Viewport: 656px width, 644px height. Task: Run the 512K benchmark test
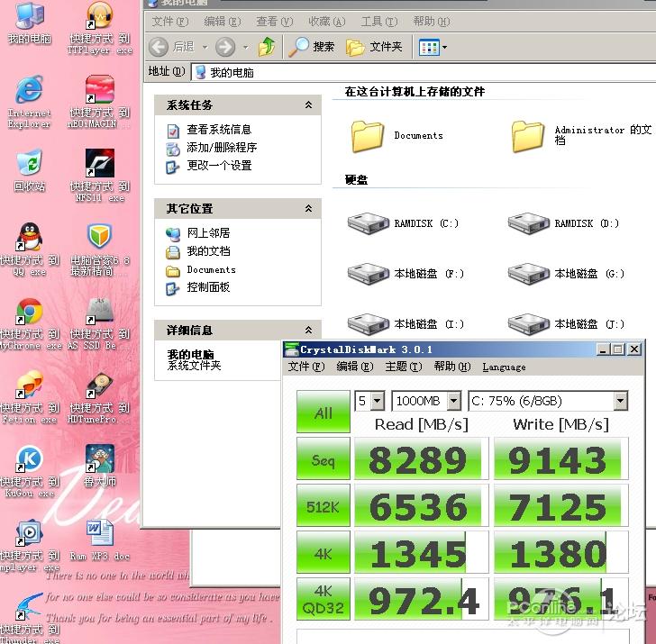[323, 505]
